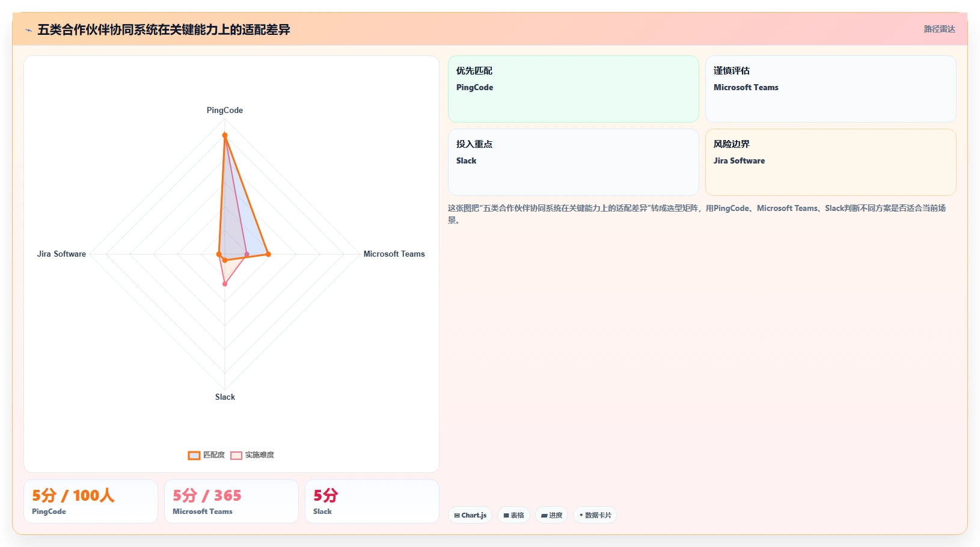This screenshot has height=547, width=980.
Task: Select the 进度 chip
Action: pyautogui.click(x=551, y=515)
